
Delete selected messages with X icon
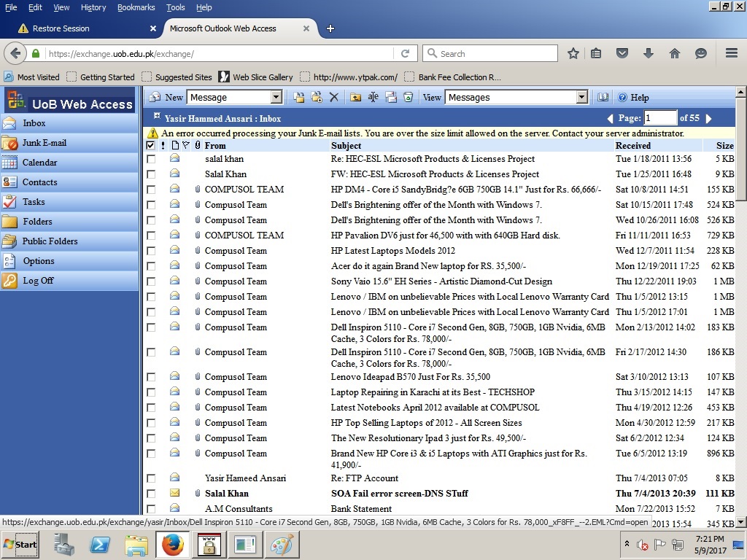(334, 97)
